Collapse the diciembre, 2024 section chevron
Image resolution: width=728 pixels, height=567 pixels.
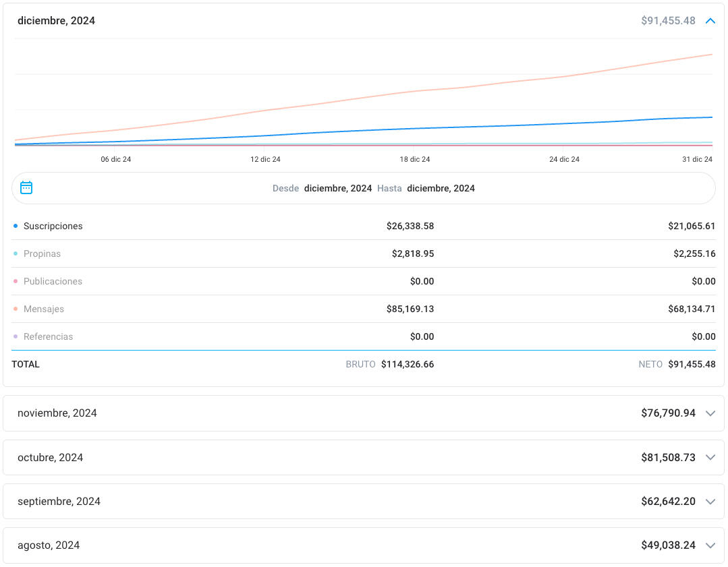pos(710,21)
